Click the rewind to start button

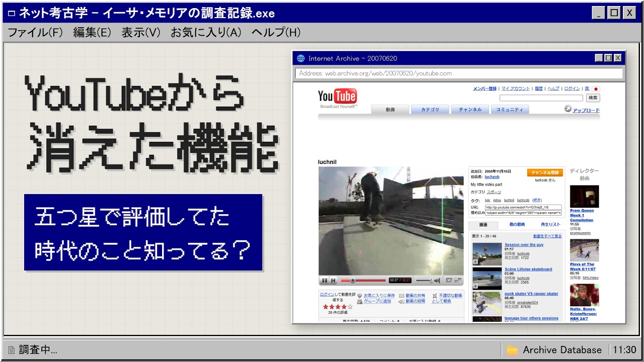pyautogui.click(x=333, y=281)
